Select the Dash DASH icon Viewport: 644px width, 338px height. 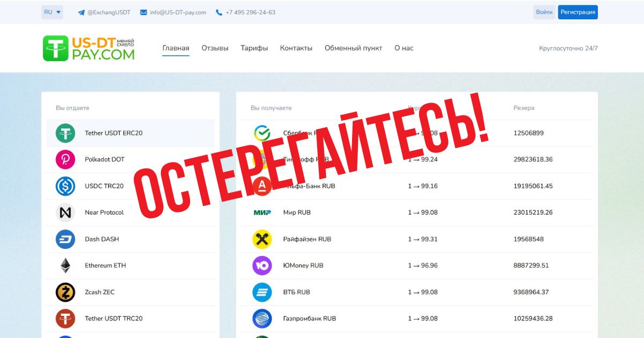point(65,239)
